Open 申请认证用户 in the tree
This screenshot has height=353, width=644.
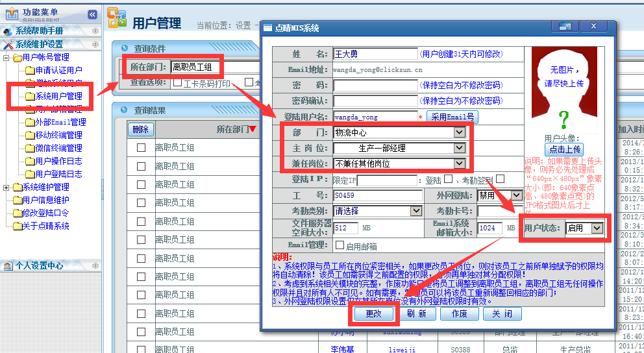click(58, 70)
